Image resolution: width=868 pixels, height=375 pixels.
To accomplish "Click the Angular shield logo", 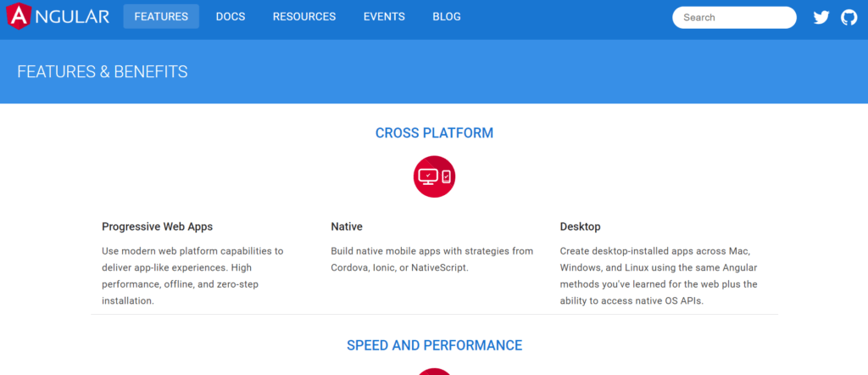I will coord(19,16).
